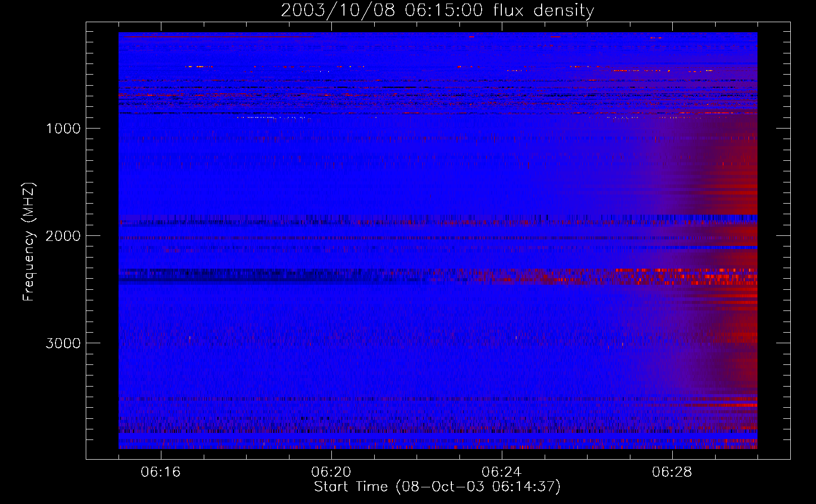Click the 06:28 time tick label
The image size is (816, 504).
(x=672, y=472)
